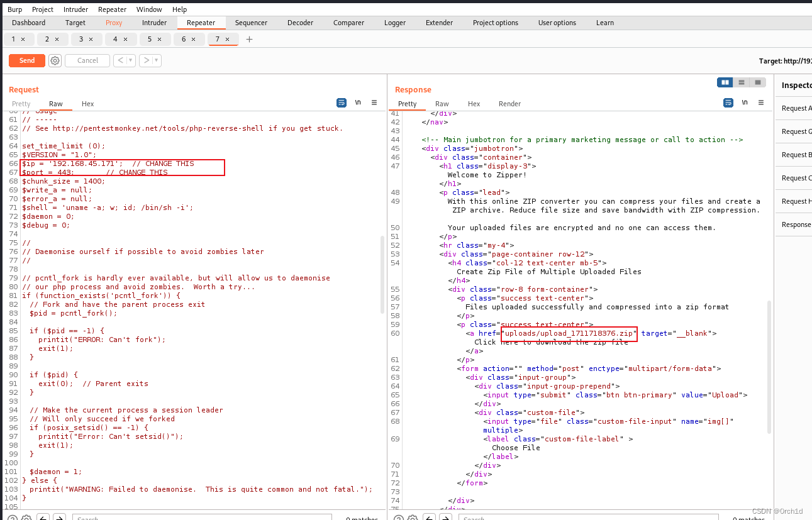
Task: Show Request in Pretty view
Action: click(x=21, y=104)
